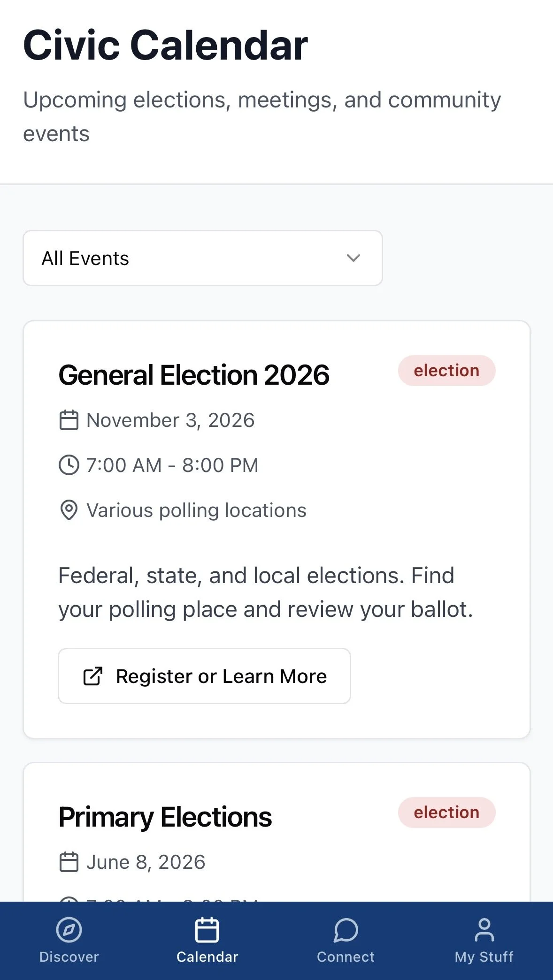
Task: Click map pin icon by polling locations
Action: [x=69, y=510]
